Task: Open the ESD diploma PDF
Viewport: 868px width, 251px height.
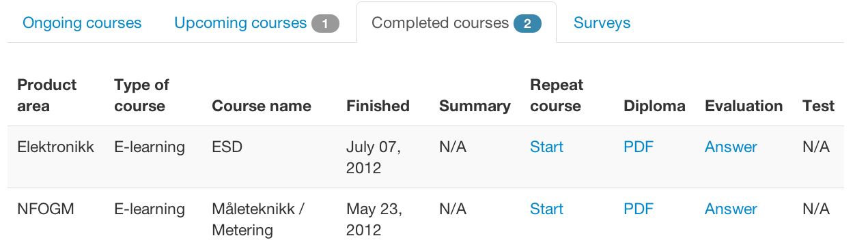Action: click(x=639, y=147)
